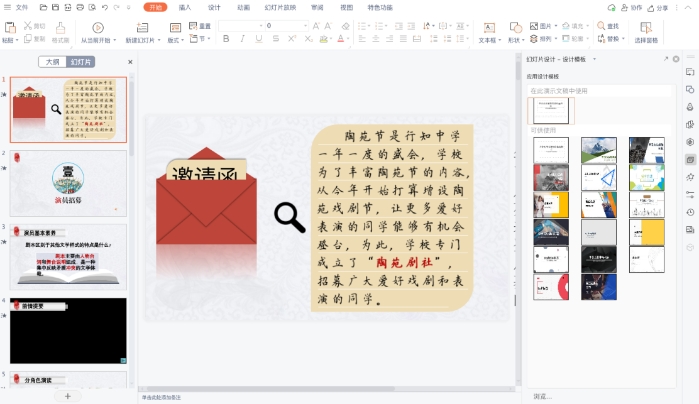The image size is (699, 404).
Task: Click the Share (分享) button
Action: point(657,7)
